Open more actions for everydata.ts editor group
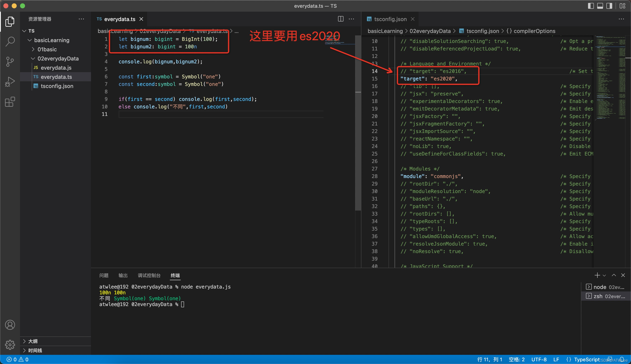Screen dimensions: 631x364 [351, 19]
